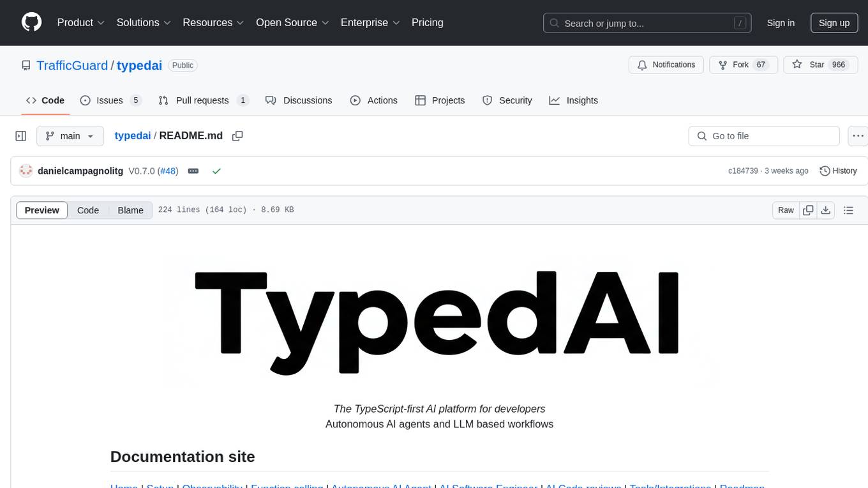
Task: Go to typedai root in breadcrumb
Action: point(133,135)
